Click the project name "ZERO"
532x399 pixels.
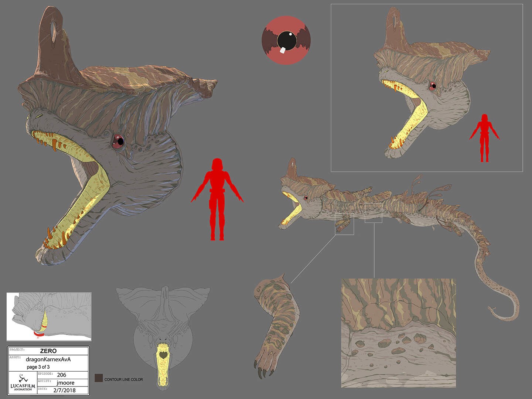pos(48,351)
